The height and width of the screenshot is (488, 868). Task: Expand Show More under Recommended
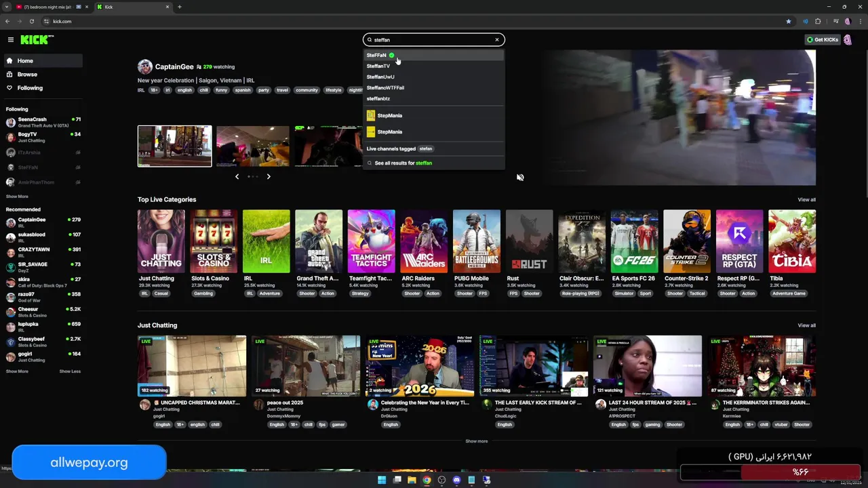tap(17, 371)
